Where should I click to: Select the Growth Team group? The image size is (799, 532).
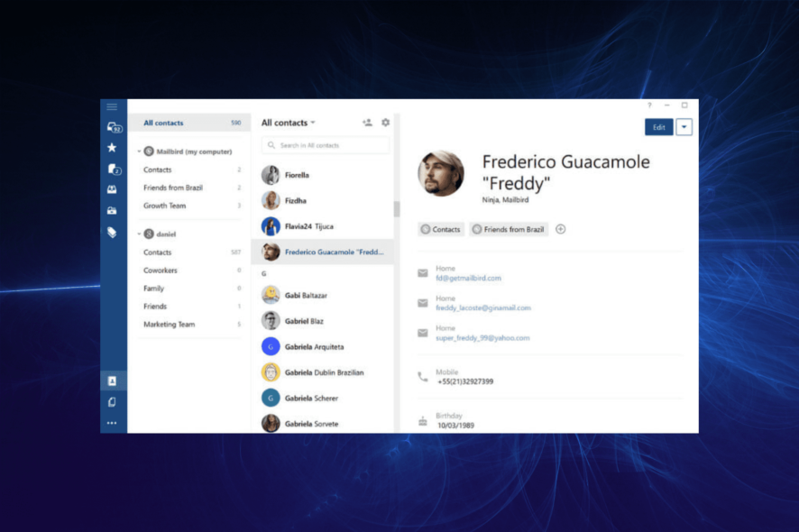click(x=189, y=206)
